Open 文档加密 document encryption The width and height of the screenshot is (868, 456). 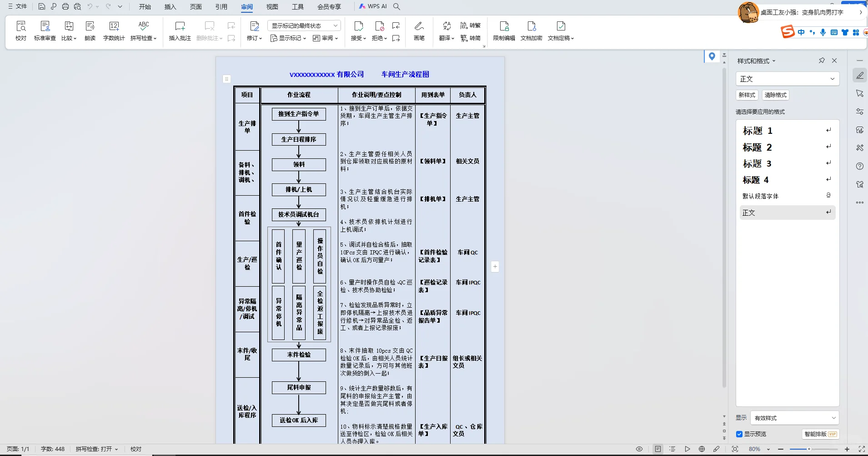(x=532, y=31)
